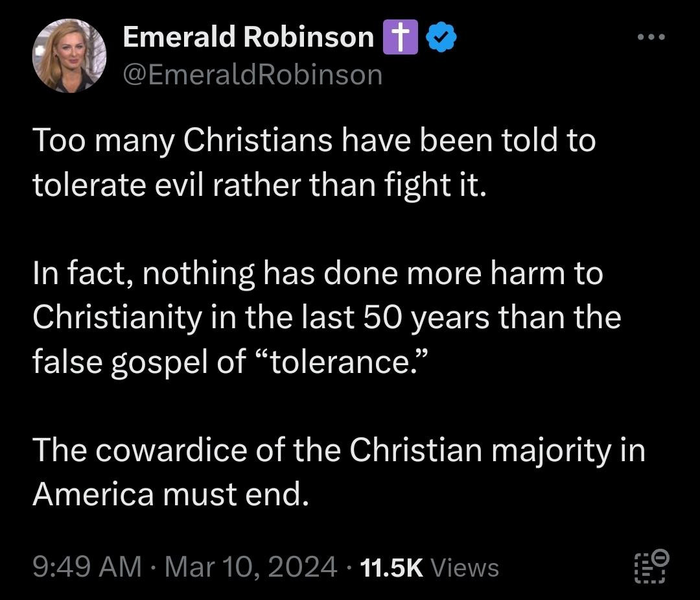Click the line "Too many Christians have been told to"
700x600 pixels.
click(x=314, y=141)
